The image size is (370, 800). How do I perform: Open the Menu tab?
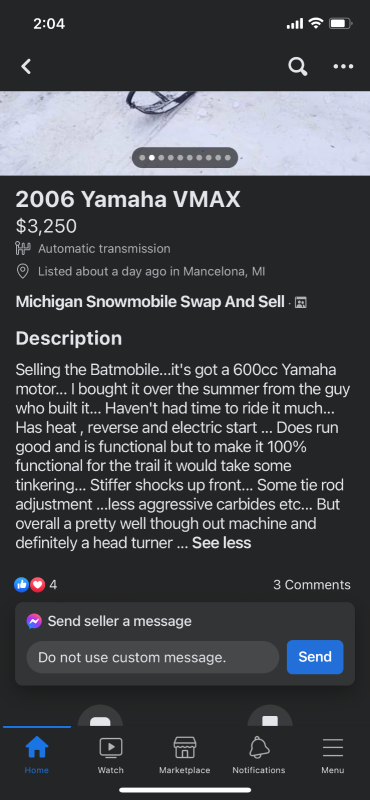333,755
